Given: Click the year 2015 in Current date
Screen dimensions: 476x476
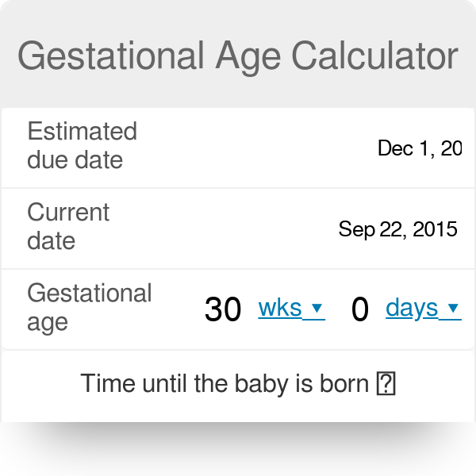Looking at the screenshot, I should 436,229.
